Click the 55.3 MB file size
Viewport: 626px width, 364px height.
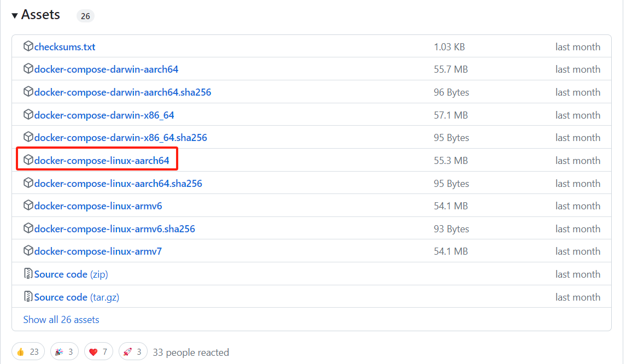point(451,161)
